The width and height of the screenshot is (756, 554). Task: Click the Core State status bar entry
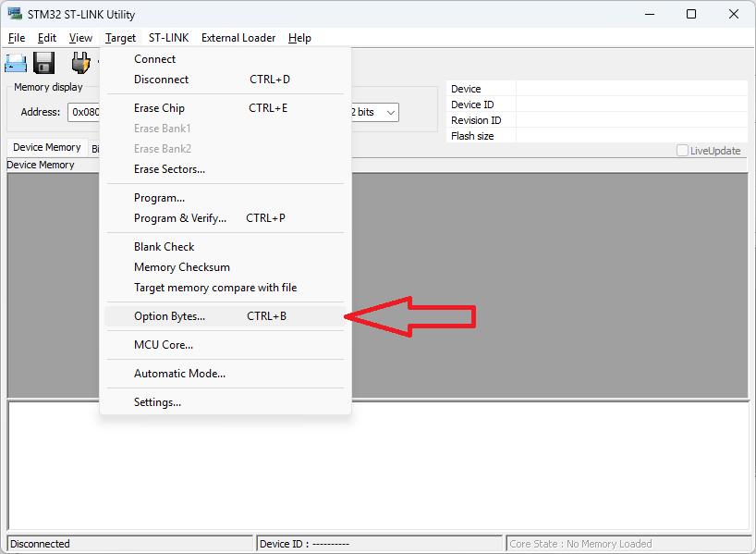pos(628,544)
